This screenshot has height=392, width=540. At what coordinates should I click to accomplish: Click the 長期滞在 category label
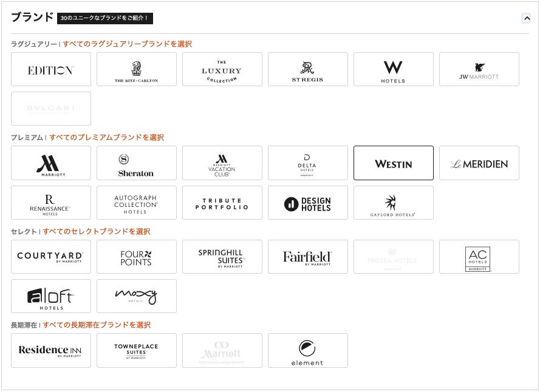(x=24, y=325)
